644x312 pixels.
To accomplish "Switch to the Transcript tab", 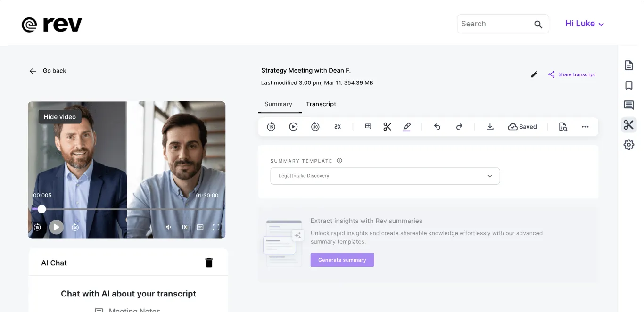I will coord(321,104).
